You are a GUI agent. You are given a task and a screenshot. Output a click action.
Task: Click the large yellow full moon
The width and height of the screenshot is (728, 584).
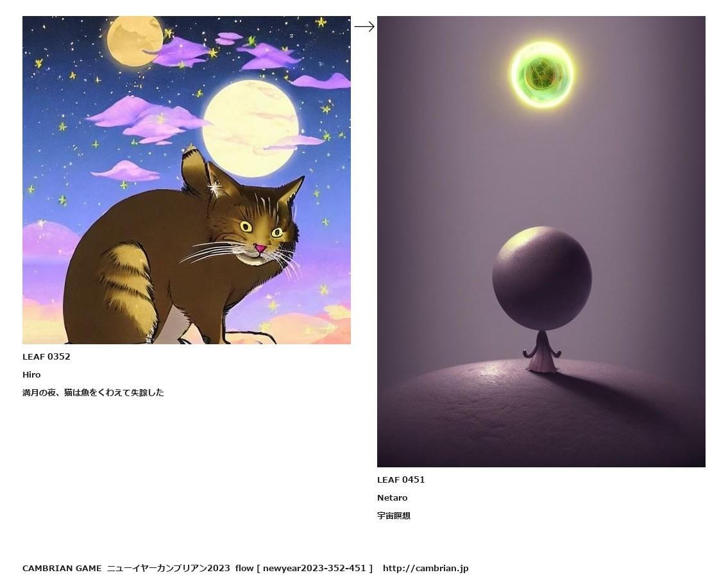pos(251,128)
